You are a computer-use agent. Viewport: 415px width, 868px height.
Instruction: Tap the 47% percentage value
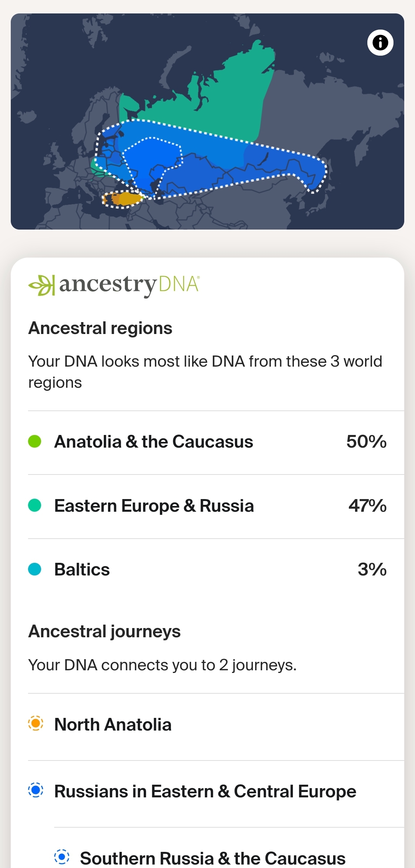point(367,506)
